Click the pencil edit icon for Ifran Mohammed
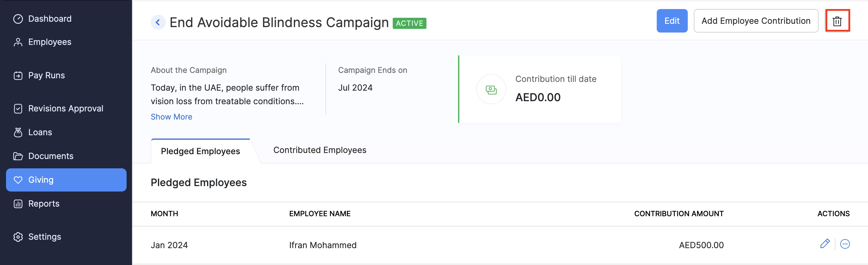868x265 pixels. pos(825,244)
